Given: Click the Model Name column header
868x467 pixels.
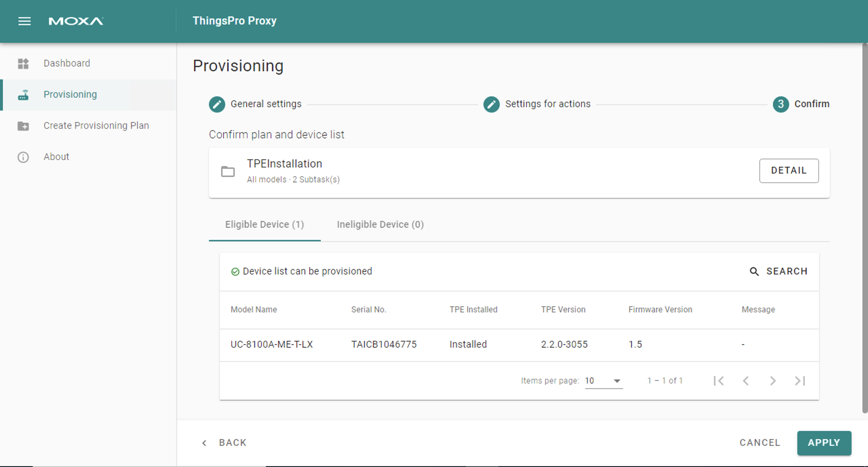Looking at the screenshot, I should (x=254, y=310).
